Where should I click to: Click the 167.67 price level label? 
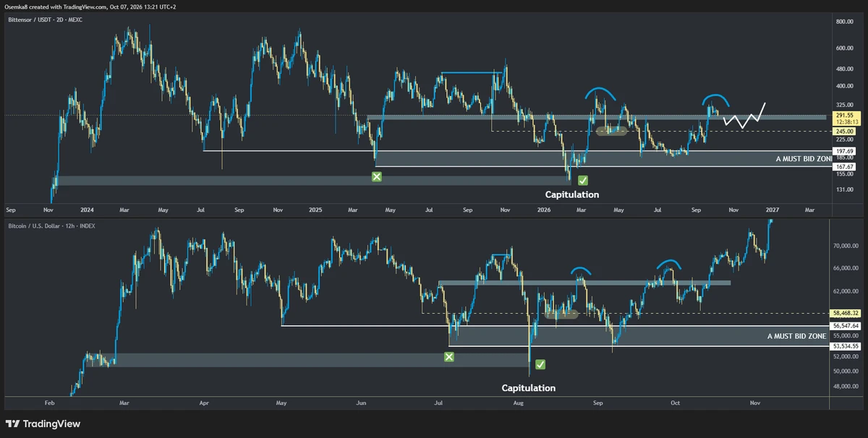[x=845, y=166]
